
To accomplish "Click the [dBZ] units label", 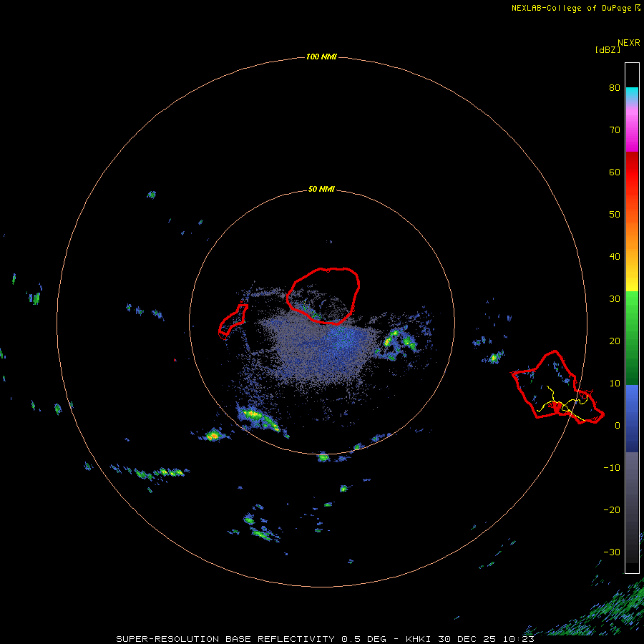I will coord(608,50).
